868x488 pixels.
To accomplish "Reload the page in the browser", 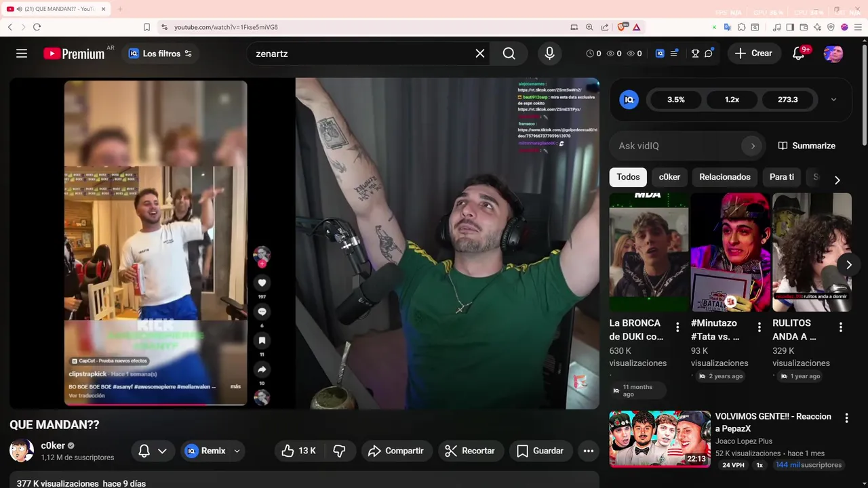I will (x=37, y=27).
